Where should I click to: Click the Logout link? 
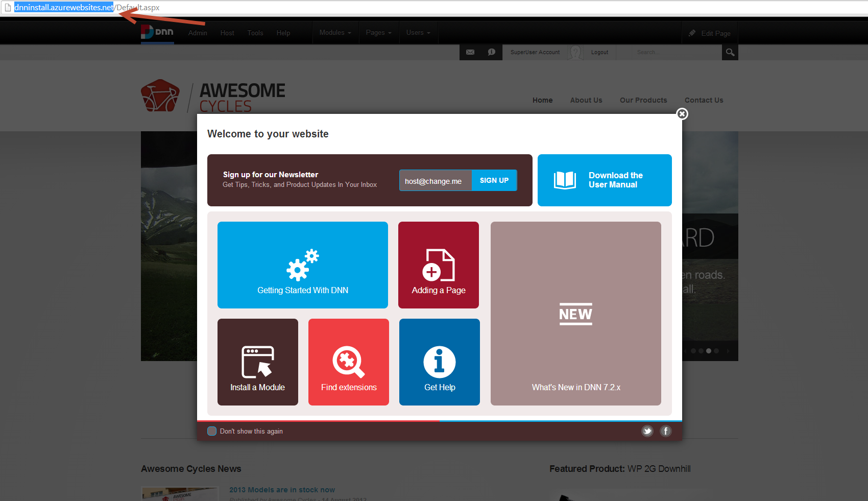click(x=599, y=53)
